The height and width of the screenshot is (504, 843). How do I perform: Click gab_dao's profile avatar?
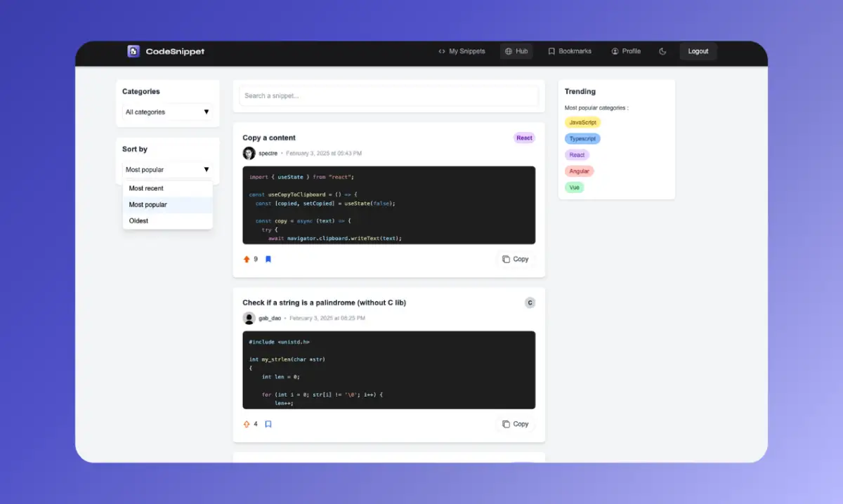click(x=249, y=318)
